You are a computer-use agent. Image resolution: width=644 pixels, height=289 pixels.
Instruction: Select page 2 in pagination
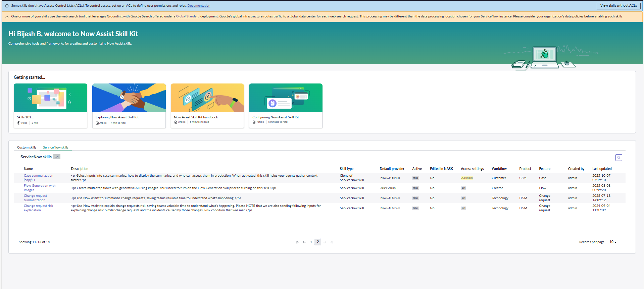(318, 242)
